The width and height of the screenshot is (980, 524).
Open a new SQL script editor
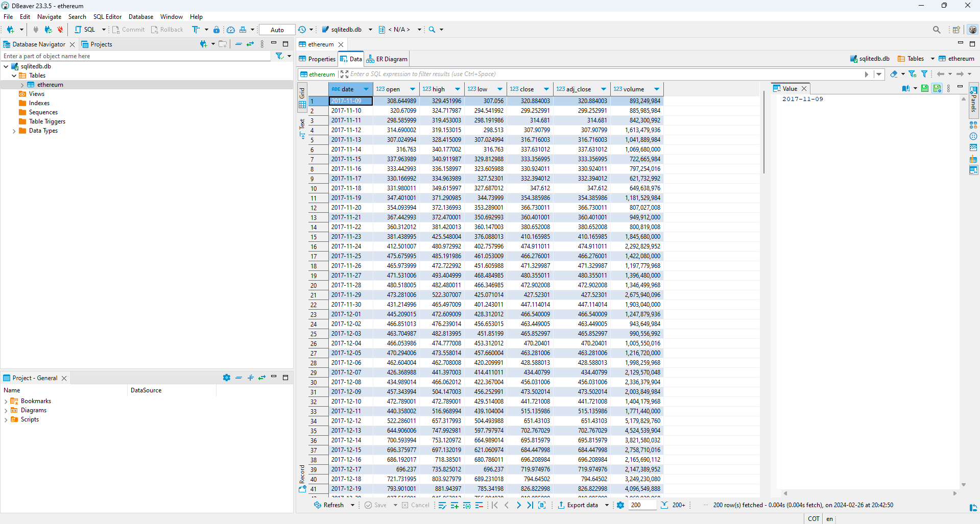(x=85, y=30)
